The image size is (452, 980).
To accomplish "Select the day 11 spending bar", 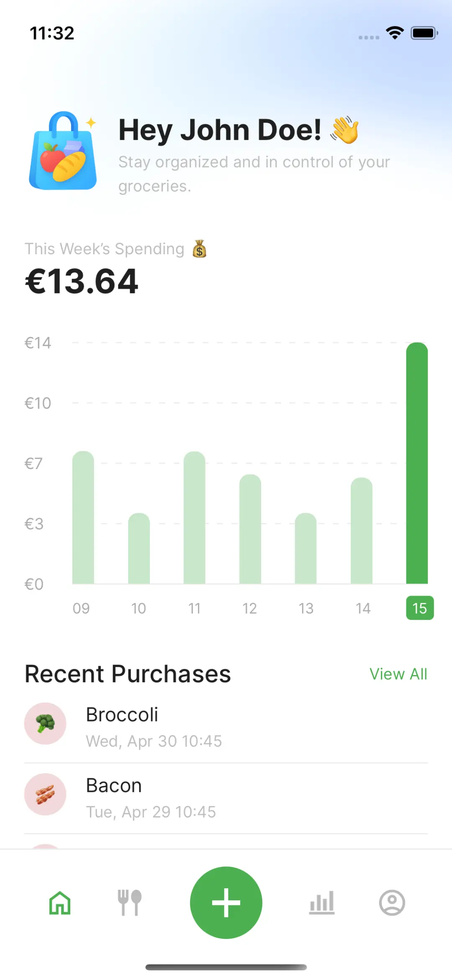I will pos(195,517).
